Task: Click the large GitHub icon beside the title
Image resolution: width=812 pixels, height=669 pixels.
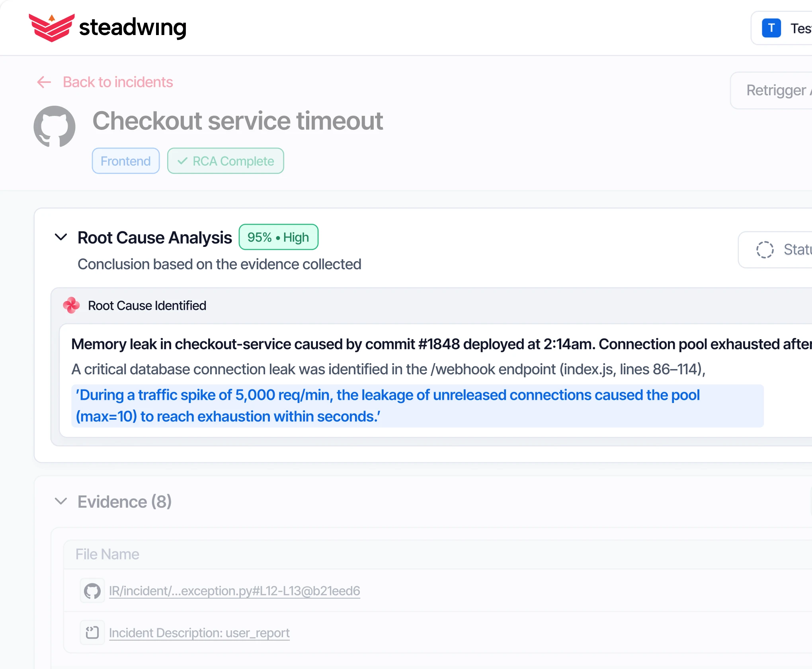Action: coord(55,126)
